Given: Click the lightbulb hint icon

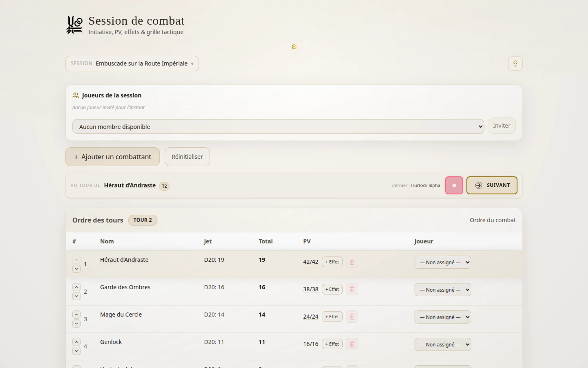Looking at the screenshot, I should (515, 64).
